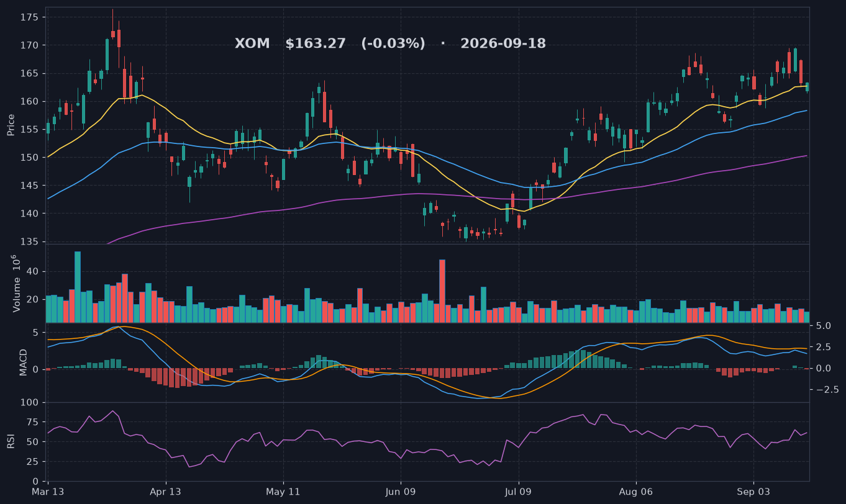Click the 155 price axis tick

pyautogui.click(x=29, y=129)
